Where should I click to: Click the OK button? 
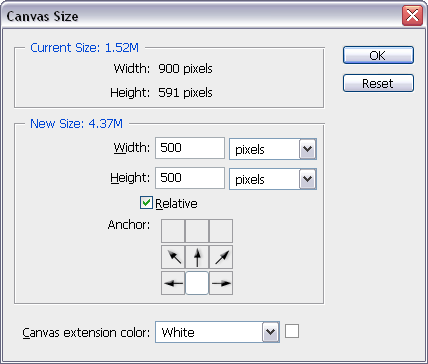[x=378, y=55]
